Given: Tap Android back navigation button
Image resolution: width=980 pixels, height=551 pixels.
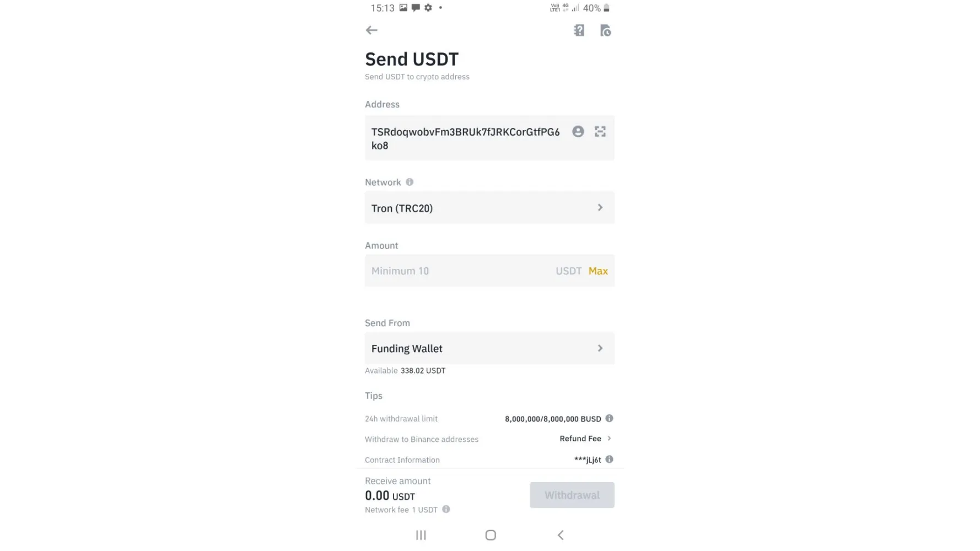Looking at the screenshot, I should (x=561, y=535).
